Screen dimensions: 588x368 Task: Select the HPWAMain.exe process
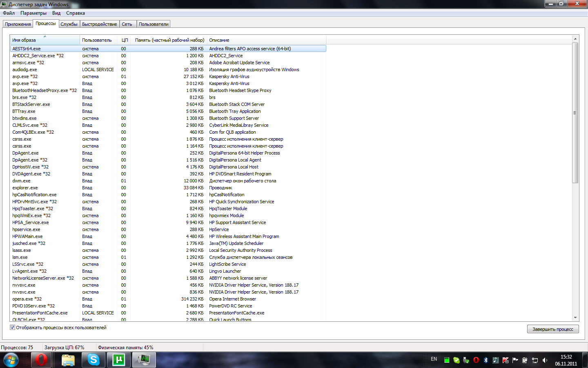(168, 236)
